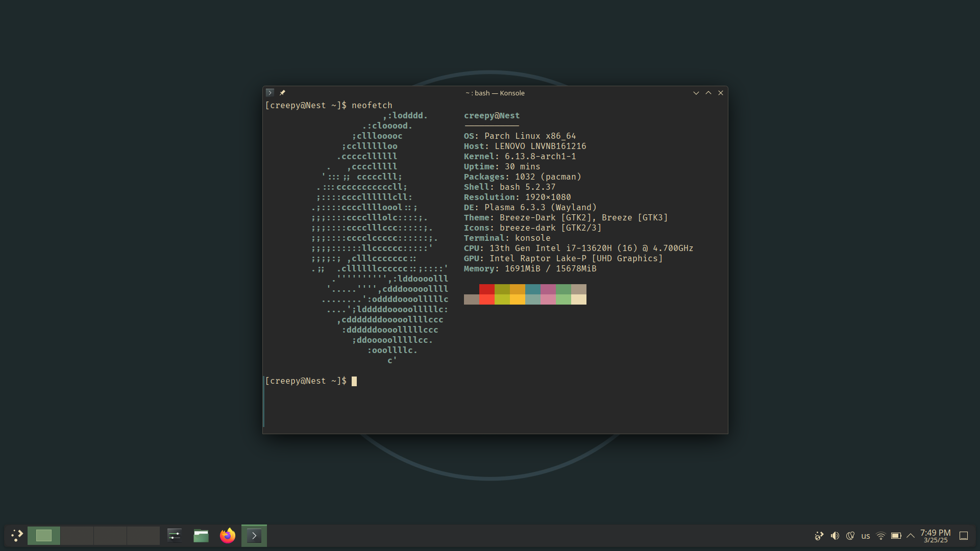
Task: Expand hidden system tray icons
Action: point(911,536)
